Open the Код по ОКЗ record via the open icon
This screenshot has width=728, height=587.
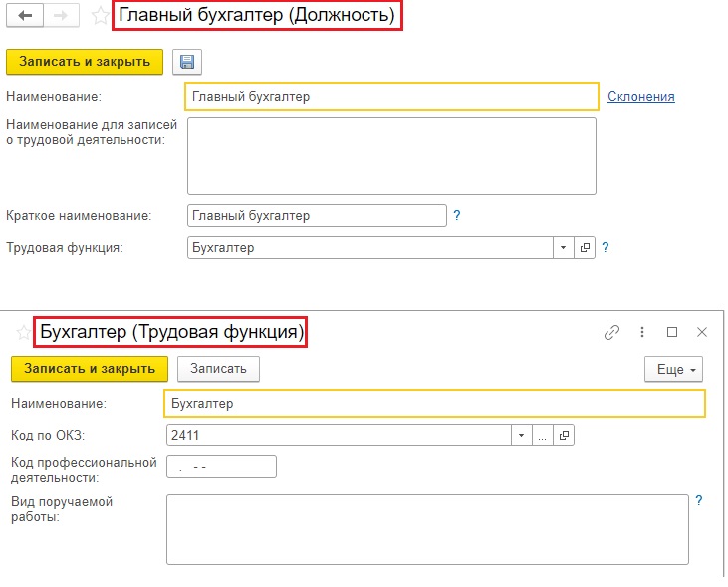(564, 436)
